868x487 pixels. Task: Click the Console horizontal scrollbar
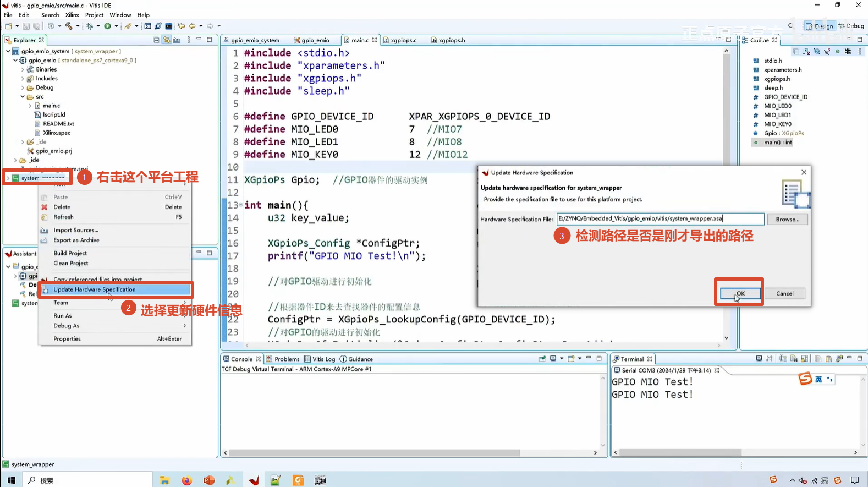click(374, 453)
